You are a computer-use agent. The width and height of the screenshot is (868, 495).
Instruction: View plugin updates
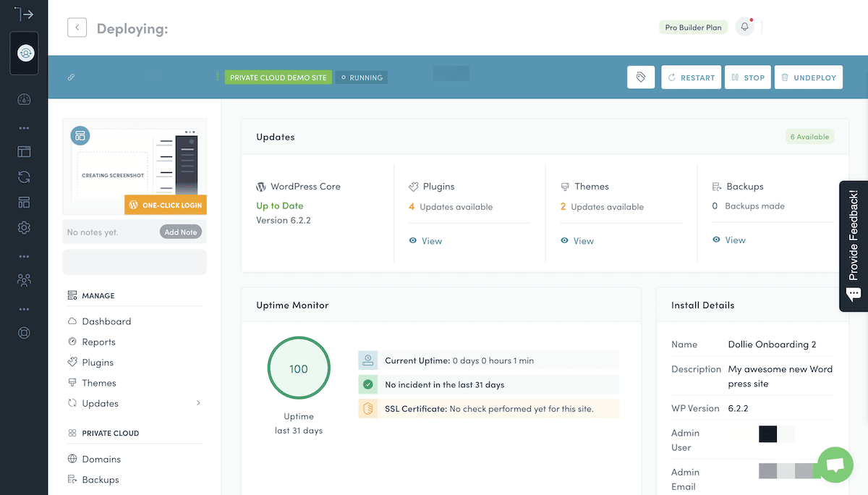click(x=425, y=241)
